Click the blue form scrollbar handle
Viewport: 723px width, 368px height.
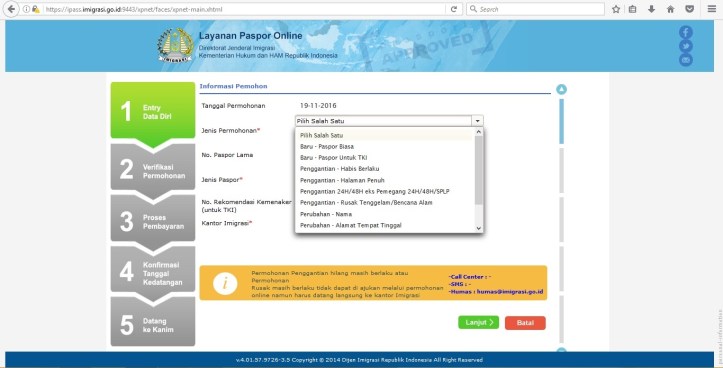click(561, 121)
